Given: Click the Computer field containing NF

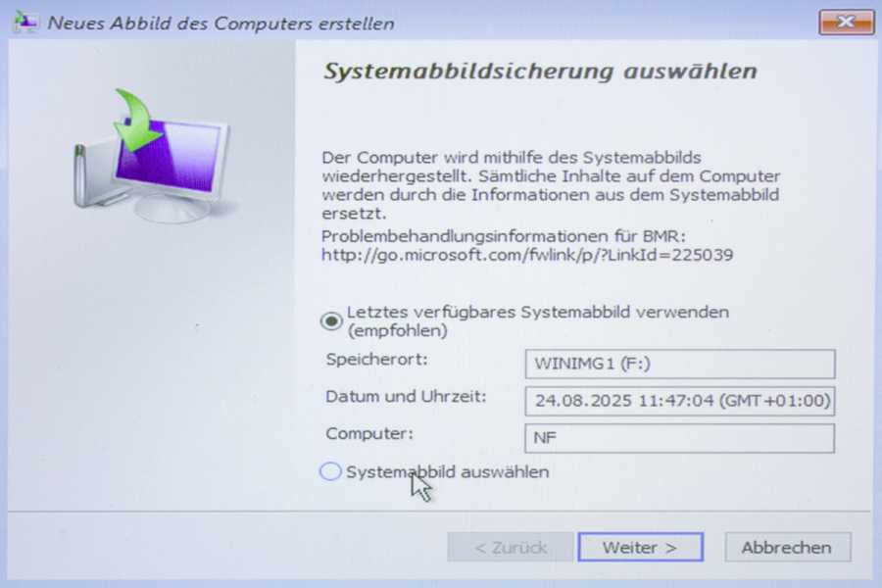Looking at the screenshot, I should click(679, 438).
